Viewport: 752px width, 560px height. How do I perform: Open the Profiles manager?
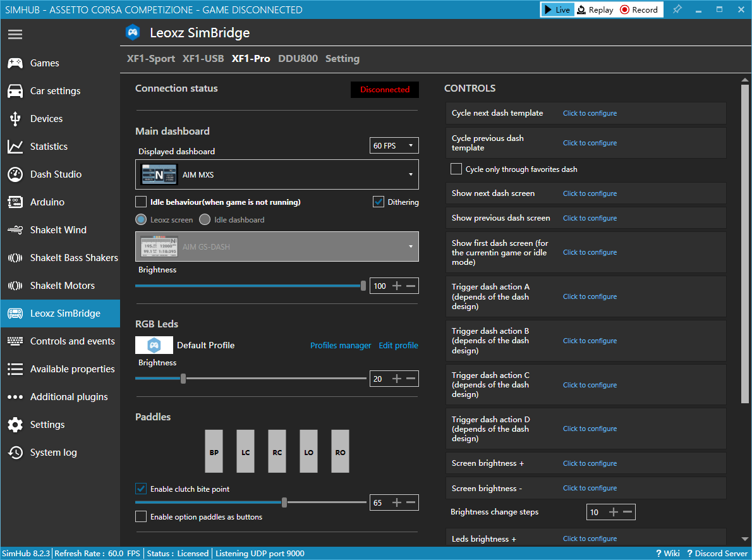click(341, 345)
